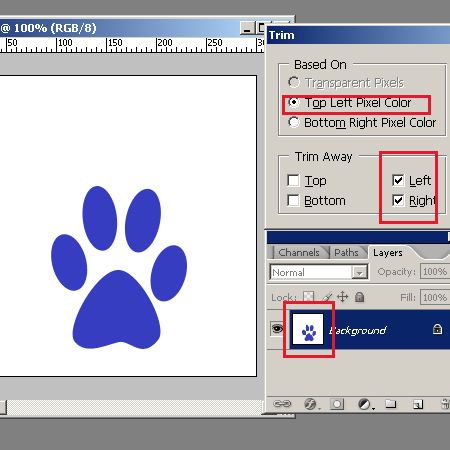Uncheck the Left trim checkbox
Screen dimensions: 450x450
(398, 180)
